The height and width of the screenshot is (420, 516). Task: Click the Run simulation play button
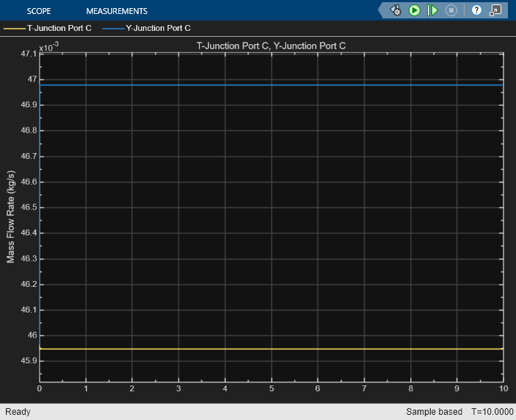415,10
